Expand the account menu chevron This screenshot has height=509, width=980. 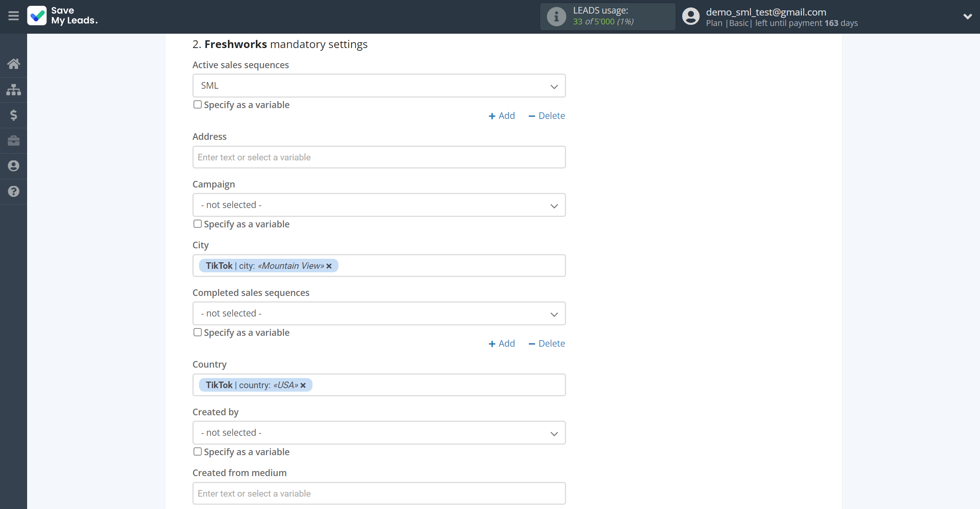pos(968,16)
